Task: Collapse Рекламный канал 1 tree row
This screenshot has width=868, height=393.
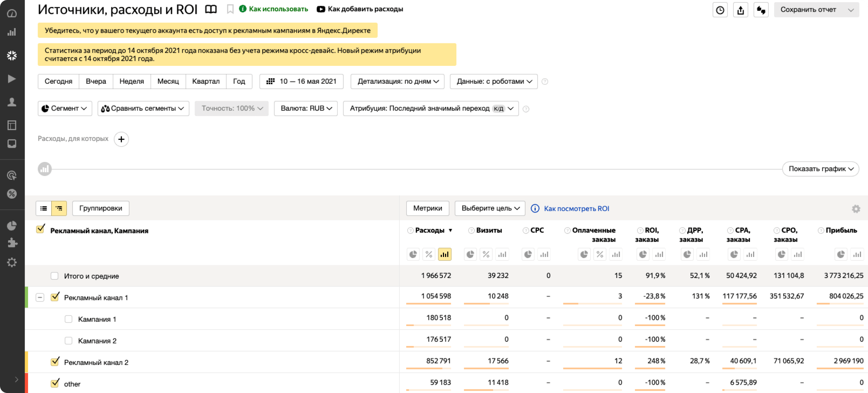Action: tap(40, 297)
